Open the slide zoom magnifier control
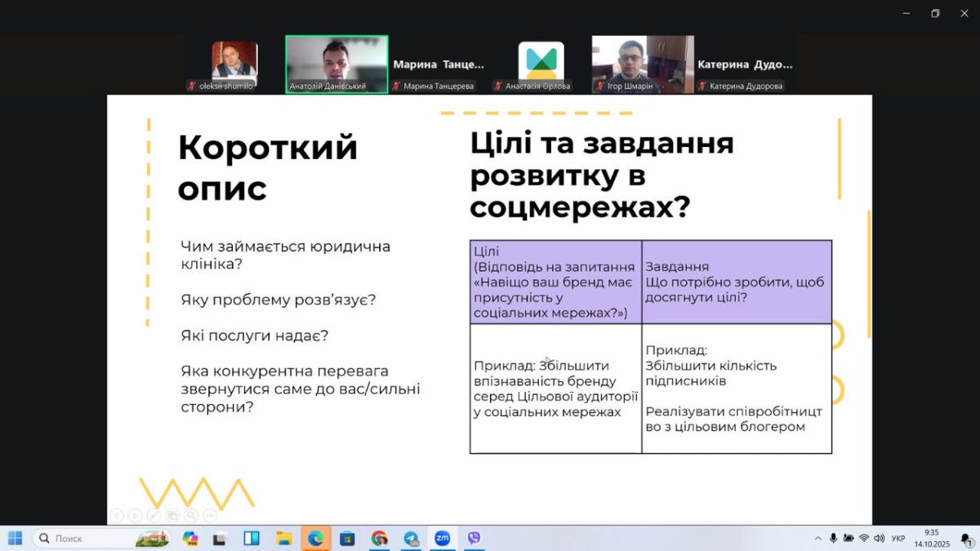This screenshot has width=980, height=551. point(191,515)
